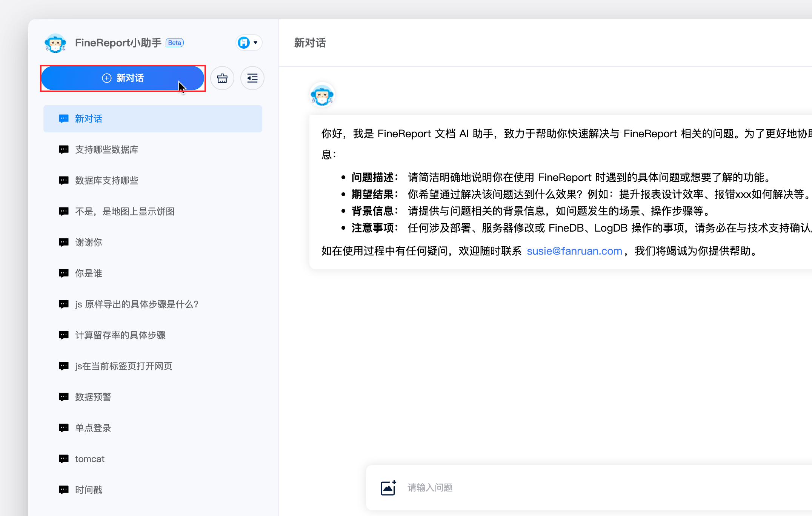Click FineReport monkey logo in sidebar
The image size is (812, 516).
tap(55, 43)
